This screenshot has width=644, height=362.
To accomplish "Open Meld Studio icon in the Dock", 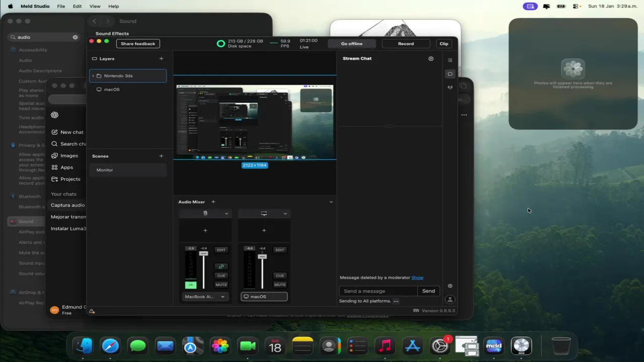I will pyautogui.click(x=494, y=346).
